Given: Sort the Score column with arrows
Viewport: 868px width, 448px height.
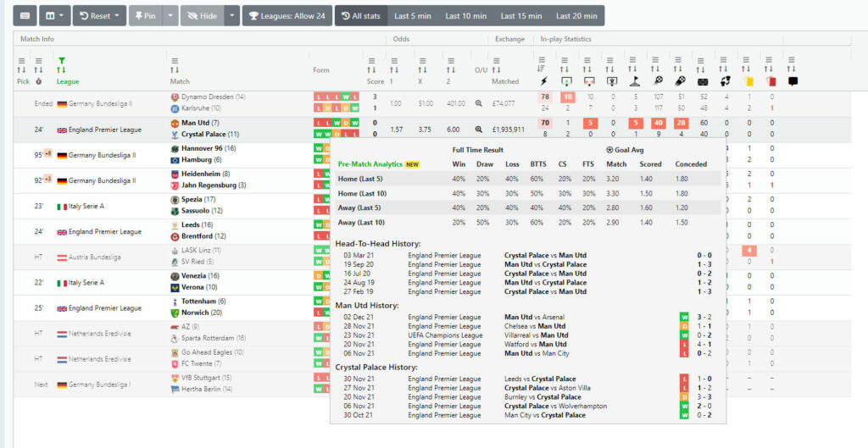Looking at the screenshot, I should pos(371,69).
